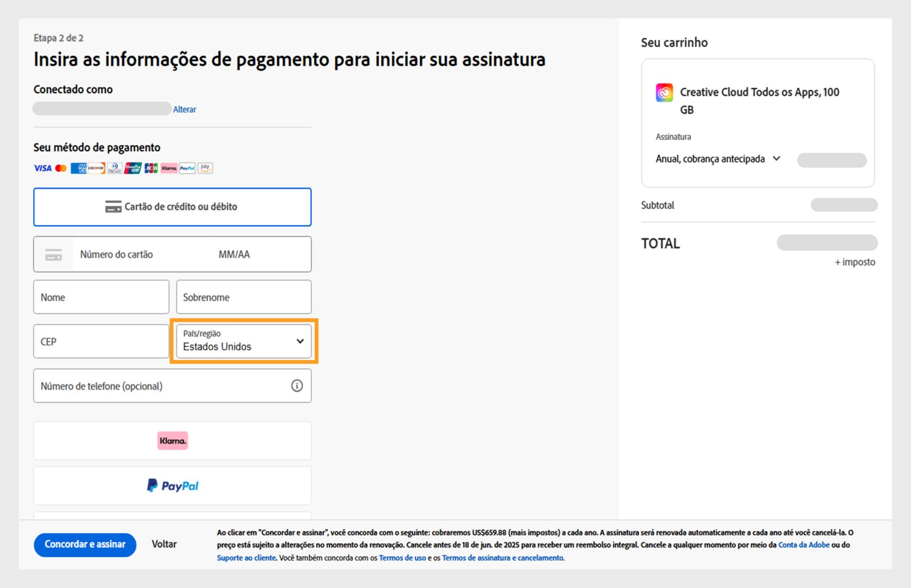Viewport: 911px width, 588px height.
Task: Click the Alterar account link
Action: (185, 110)
